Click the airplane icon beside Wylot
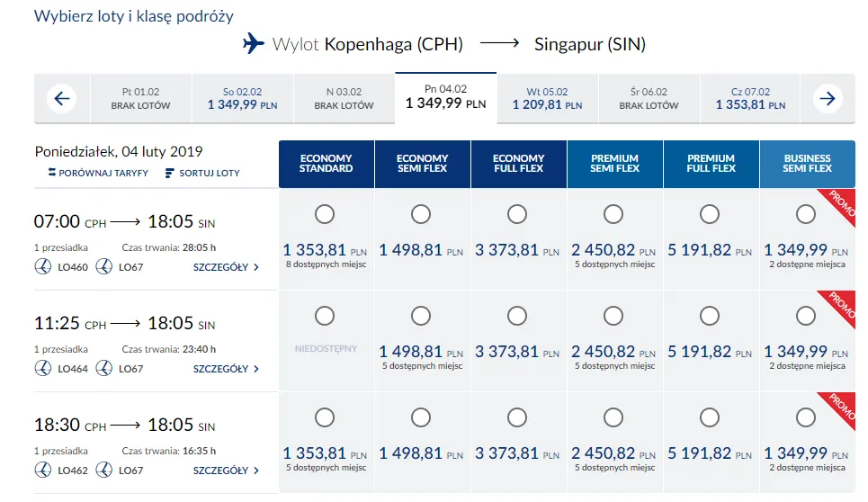 (255, 43)
